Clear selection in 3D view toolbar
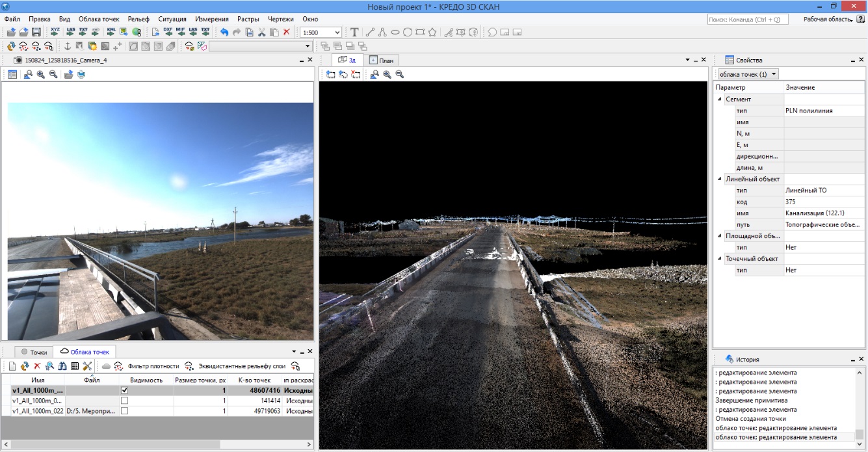 pyautogui.click(x=356, y=75)
